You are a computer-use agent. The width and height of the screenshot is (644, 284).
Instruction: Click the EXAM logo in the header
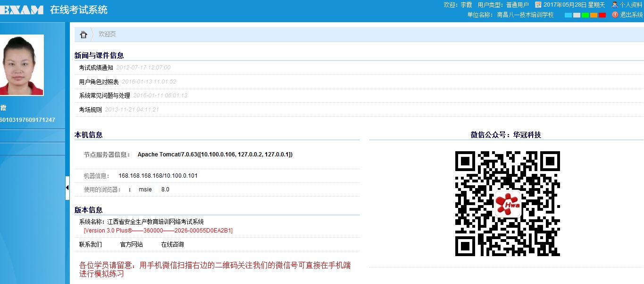coord(22,10)
